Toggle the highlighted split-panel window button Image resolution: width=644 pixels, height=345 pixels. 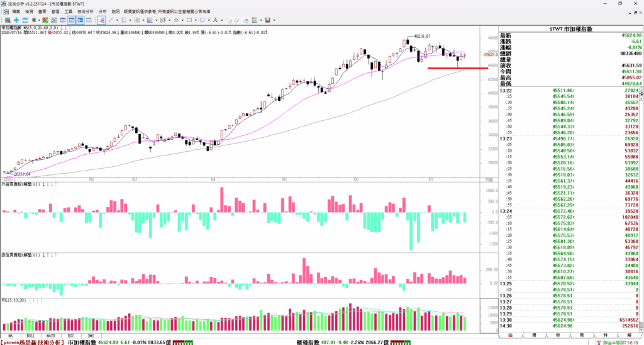pyautogui.click(x=80, y=20)
